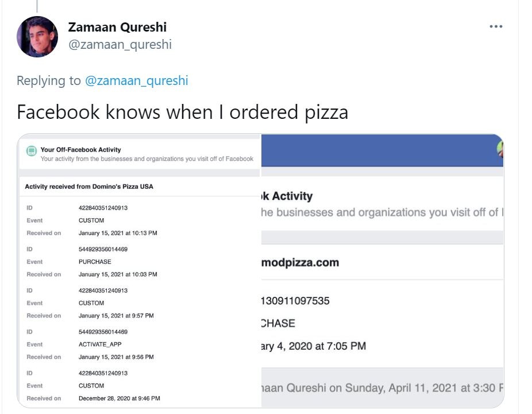Image resolution: width=532 pixels, height=414 pixels.
Task: Click the Facebook blue navigation bar
Action: click(x=373, y=148)
